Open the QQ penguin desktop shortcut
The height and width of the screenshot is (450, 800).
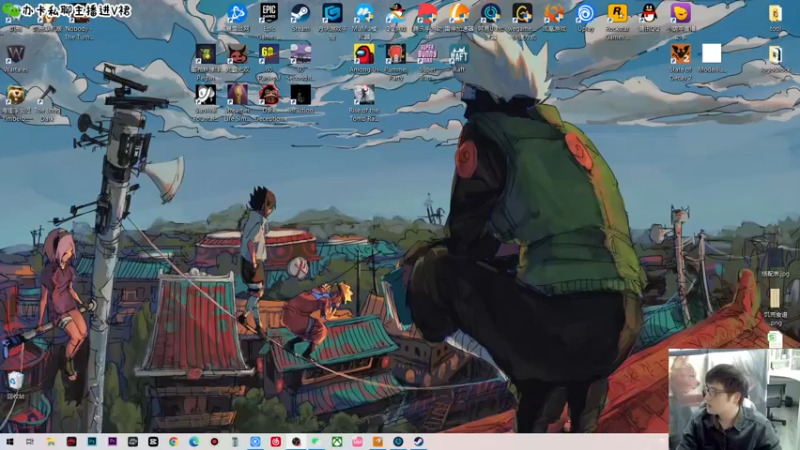tap(648, 14)
